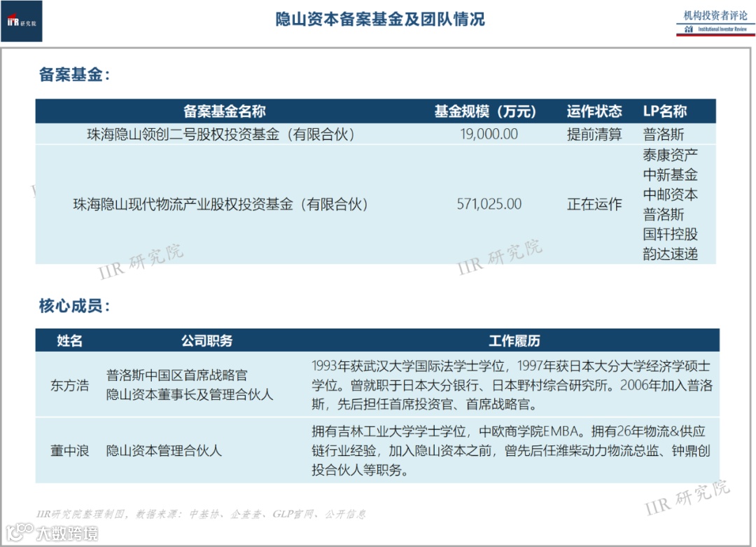Screen dimensions: 756x547
Task: Click 普洛斯 in the 领创二号 fund row
Action: click(664, 134)
